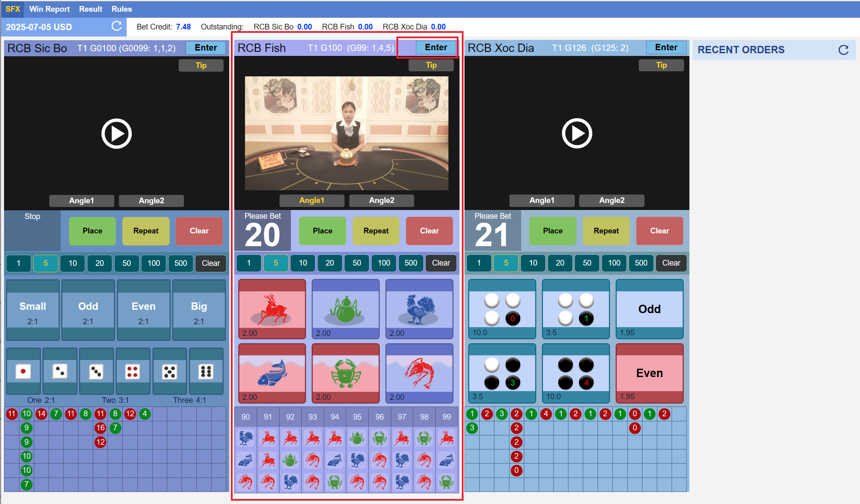Click red Clear in RCB Sic Bo
The image size is (860, 504).
click(199, 231)
